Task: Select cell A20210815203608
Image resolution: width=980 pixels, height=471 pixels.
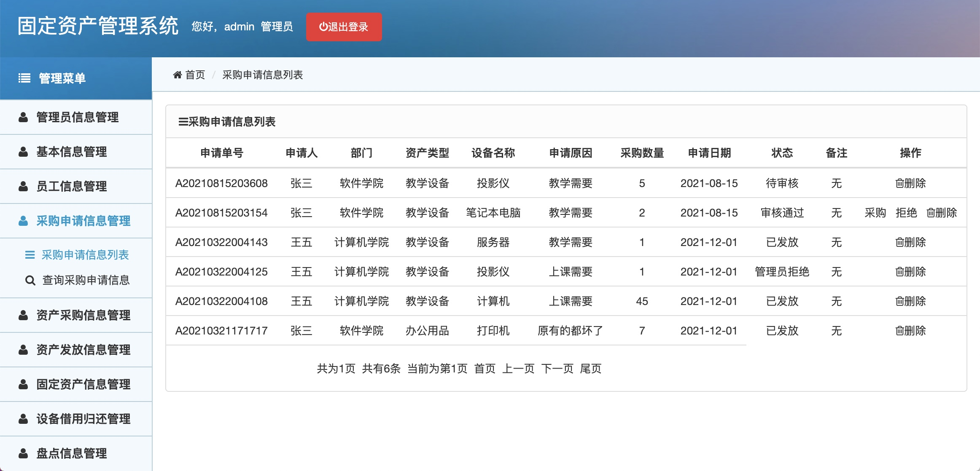Action: coord(221,183)
